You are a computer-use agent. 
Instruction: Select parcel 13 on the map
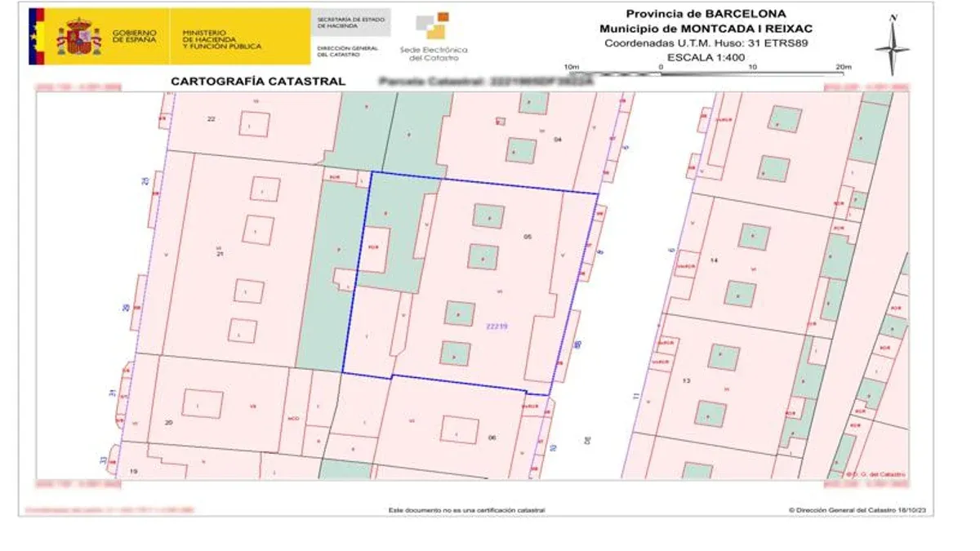686,381
